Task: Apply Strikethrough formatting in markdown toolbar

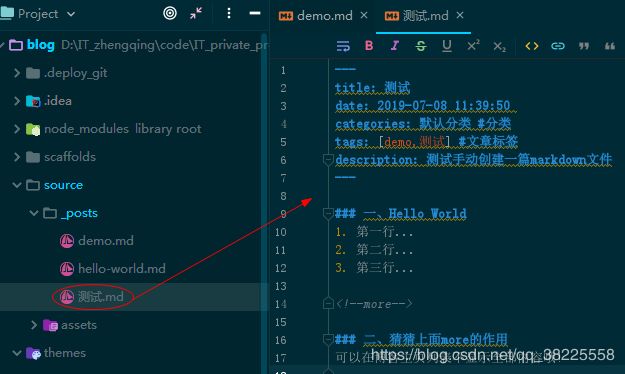Action: [x=421, y=46]
